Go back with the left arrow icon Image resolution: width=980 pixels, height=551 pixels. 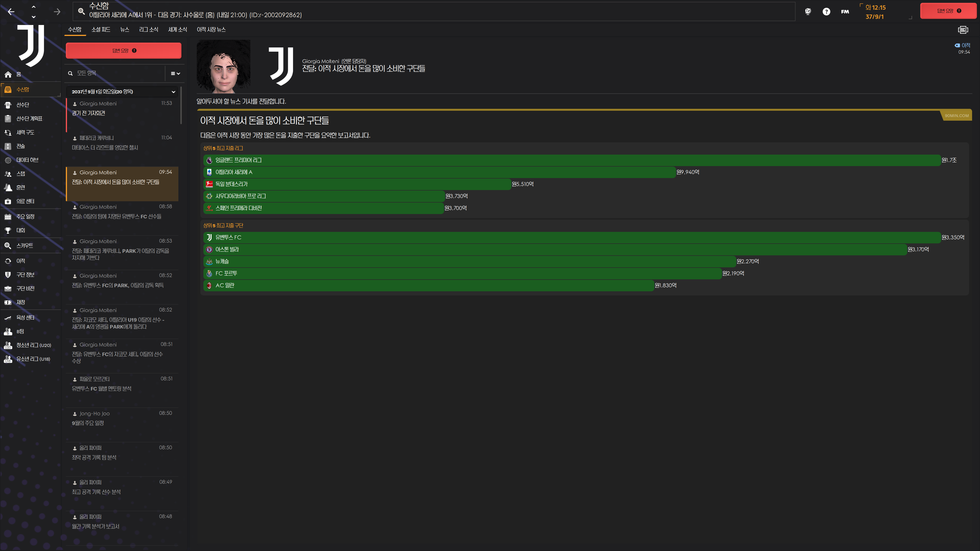tap(11, 11)
